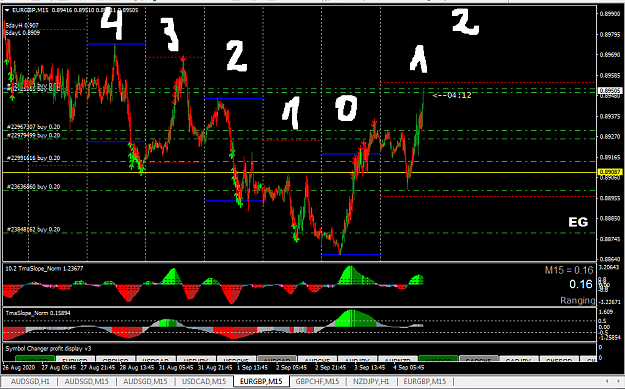Expand the chart menu triangle beside EURGBP,M15 title
Screen dimensions: 625x389
tap(7, 10)
